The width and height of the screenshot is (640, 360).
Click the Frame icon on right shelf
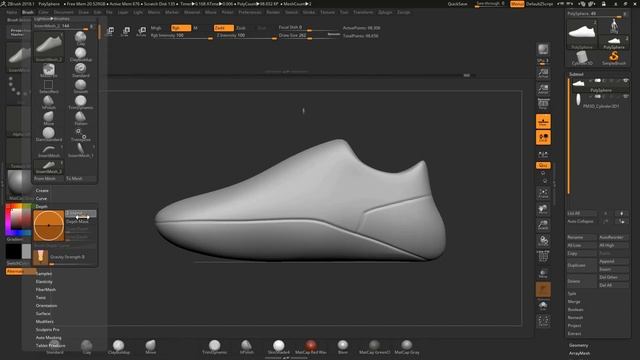pos(543,193)
